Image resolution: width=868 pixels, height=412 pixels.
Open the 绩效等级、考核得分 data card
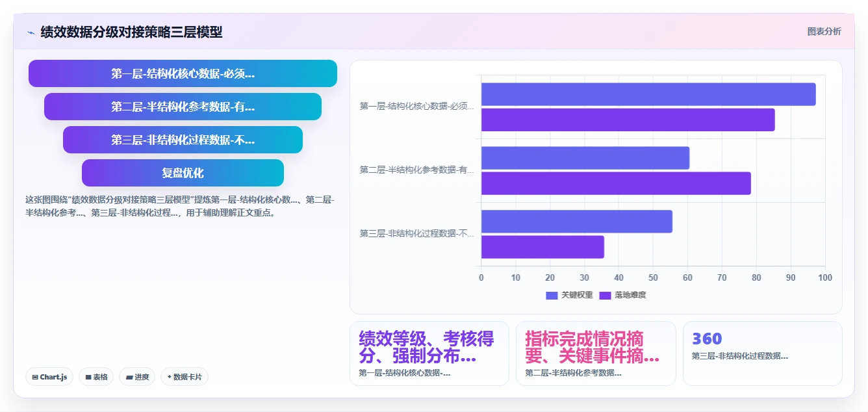tap(429, 354)
